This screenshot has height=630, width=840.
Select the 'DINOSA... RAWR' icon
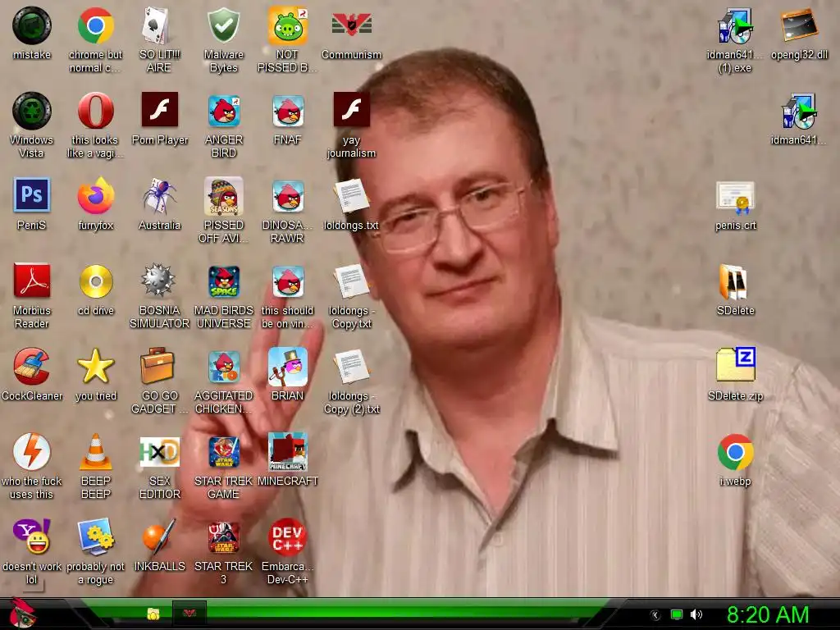[288, 196]
